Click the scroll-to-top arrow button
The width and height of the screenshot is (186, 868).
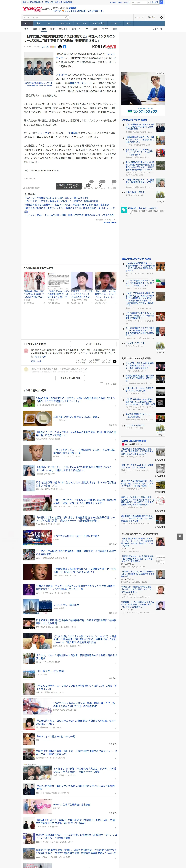pyautogui.click(x=180, y=536)
